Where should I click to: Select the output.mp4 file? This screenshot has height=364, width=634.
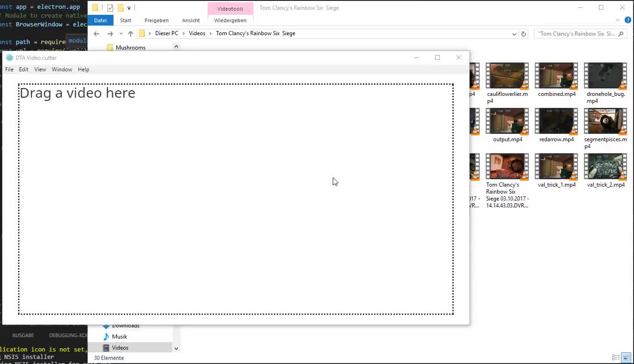coord(507,126)
